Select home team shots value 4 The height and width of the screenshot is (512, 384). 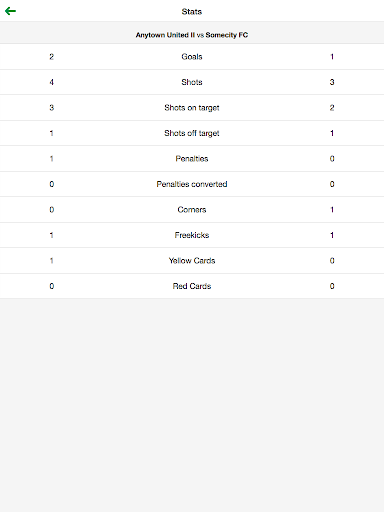[51, 82]
